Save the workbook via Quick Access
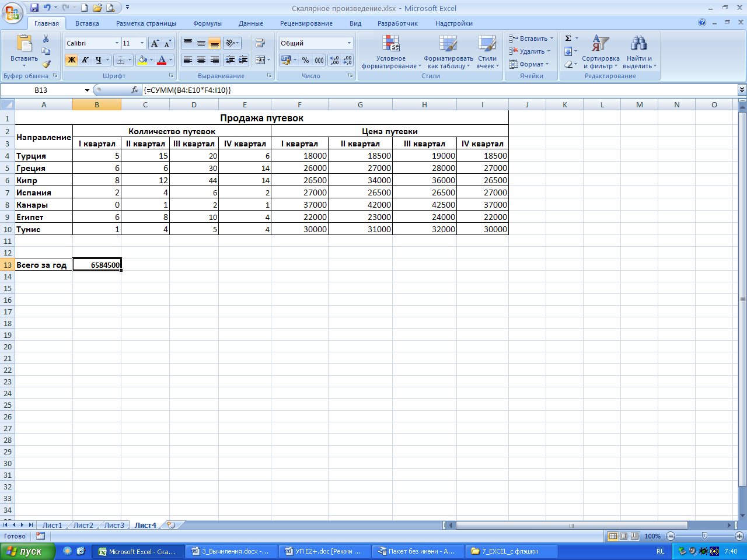 point(34,8)
